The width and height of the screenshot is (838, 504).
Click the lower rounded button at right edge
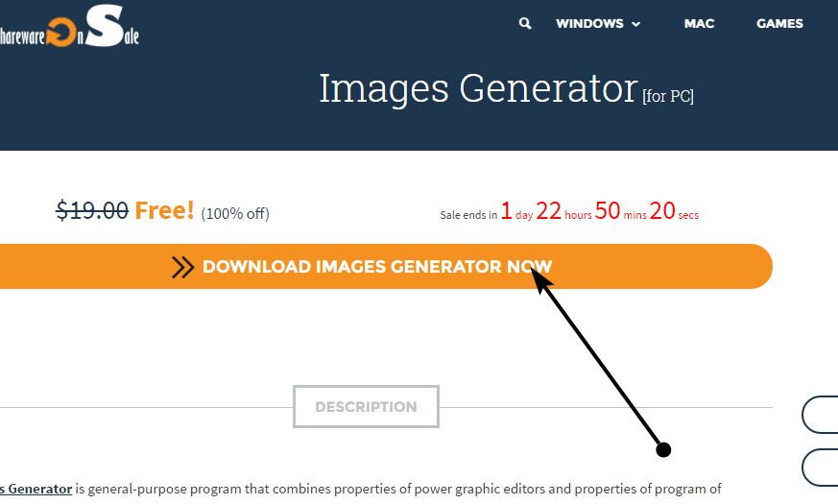point(820,468)
